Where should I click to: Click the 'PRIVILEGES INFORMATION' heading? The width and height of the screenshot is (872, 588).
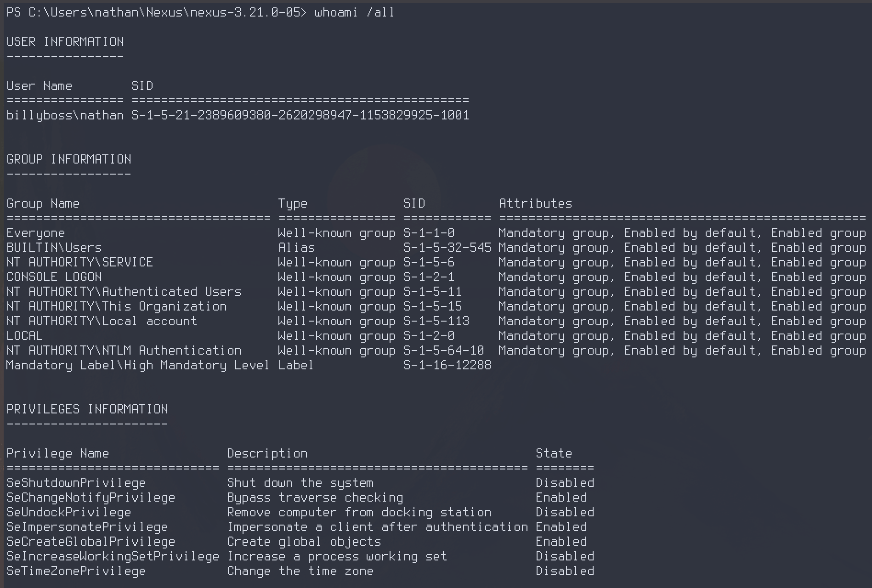click(87, 409)
